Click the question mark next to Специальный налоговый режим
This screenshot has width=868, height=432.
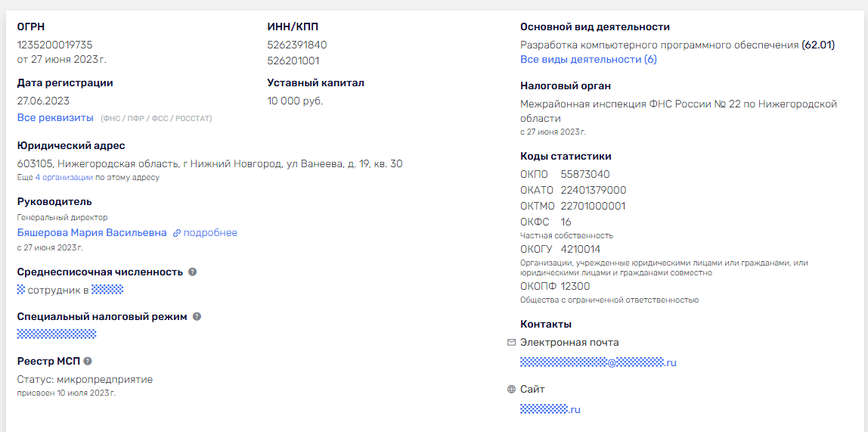pyautogui.click(x=197, y=317)
